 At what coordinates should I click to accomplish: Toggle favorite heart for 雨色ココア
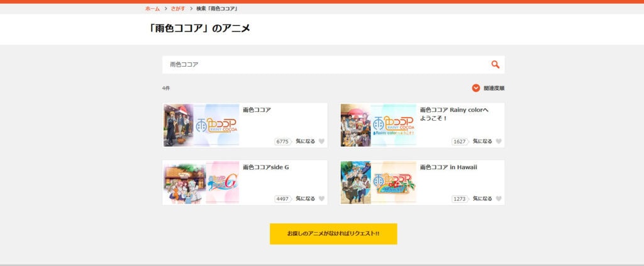(321, 141)
